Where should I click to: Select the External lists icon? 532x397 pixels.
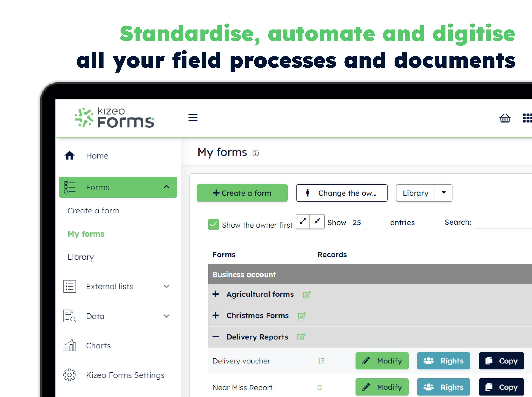pyautogui.click(x=69, y=286)
